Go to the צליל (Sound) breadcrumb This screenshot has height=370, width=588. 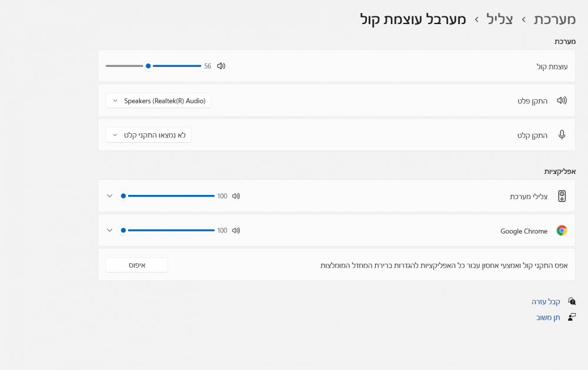pyautogui.click(x=499, y=19)
